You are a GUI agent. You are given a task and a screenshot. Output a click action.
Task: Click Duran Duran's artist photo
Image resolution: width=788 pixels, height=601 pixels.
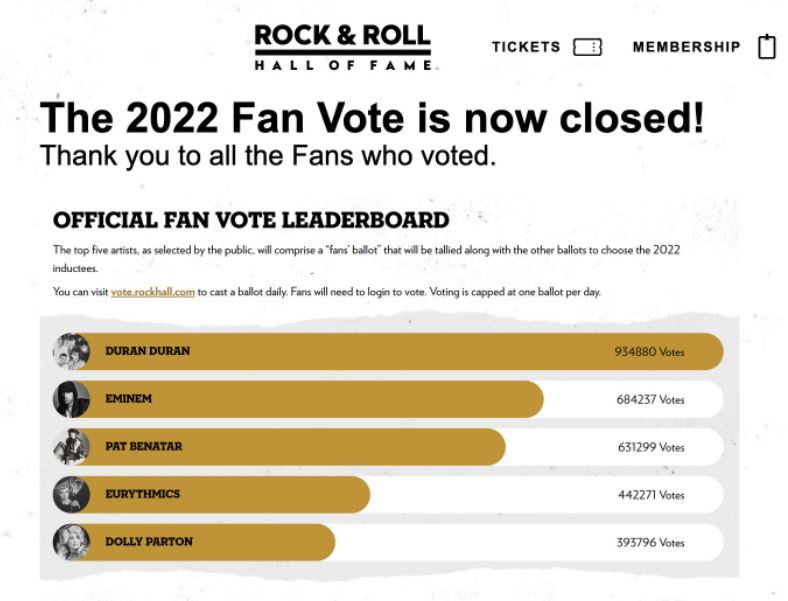tap(71, 352)
